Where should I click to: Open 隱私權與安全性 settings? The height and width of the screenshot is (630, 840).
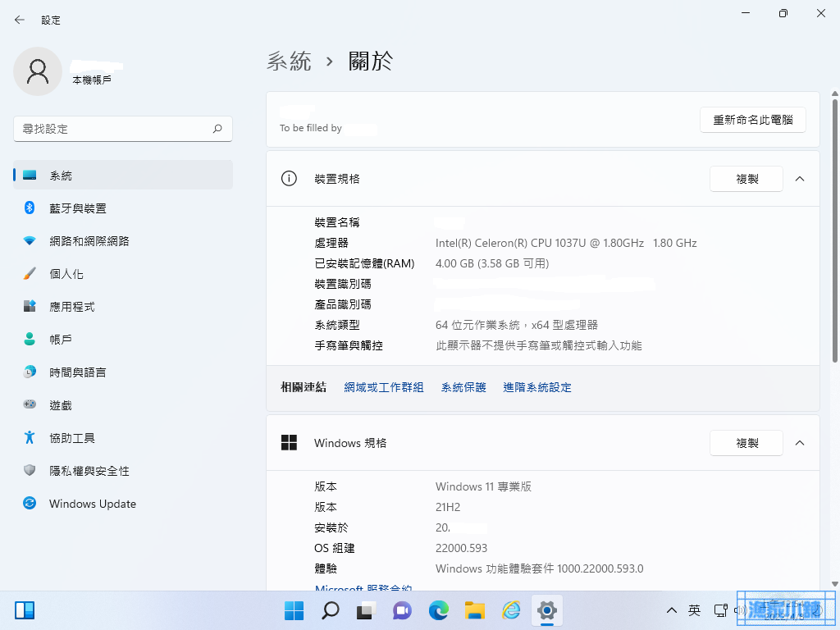123,471
